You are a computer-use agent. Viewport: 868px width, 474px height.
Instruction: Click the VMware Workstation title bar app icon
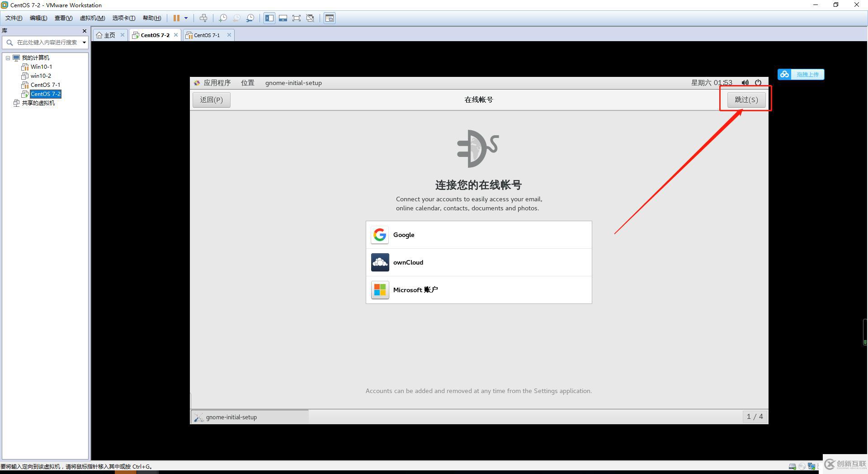5,5
